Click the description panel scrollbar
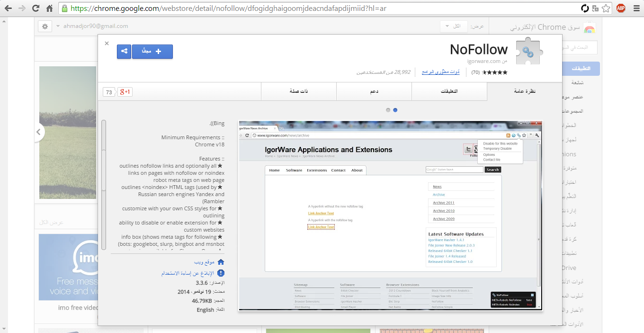Screen dimensions: 644x333 pos(104,185)
